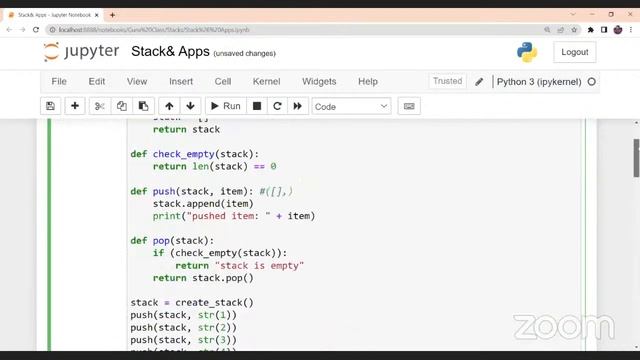Screen dimensions: 640x360
Task: Run the current cell
Action: click(226, 106)
